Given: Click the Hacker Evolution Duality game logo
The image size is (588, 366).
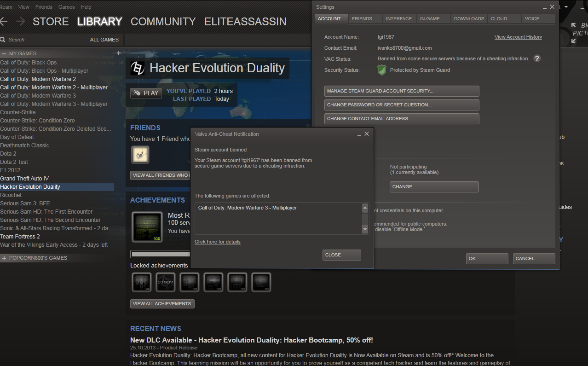Looking at the screenshot, I should (x=138, y=68).
